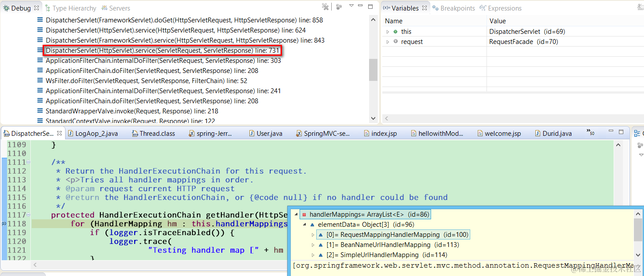Open the welcome.jsp editor tab
Screen dimensions: 644x276
[498, 134]
